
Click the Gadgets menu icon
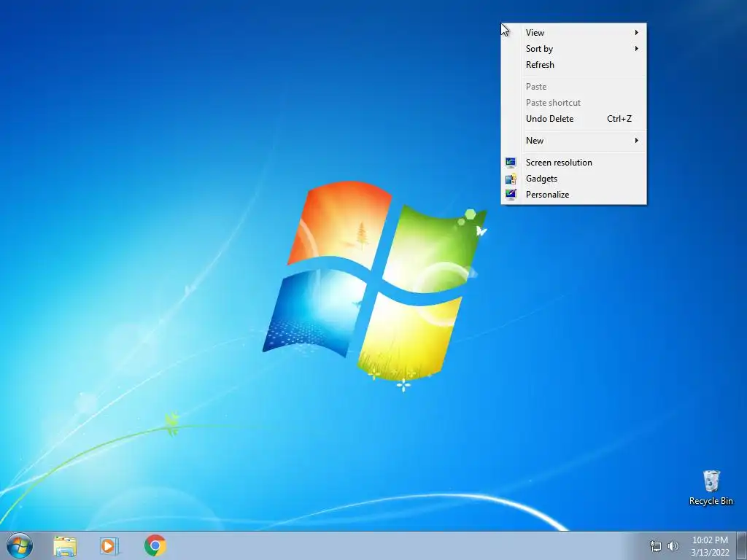[x=511, y=179]
